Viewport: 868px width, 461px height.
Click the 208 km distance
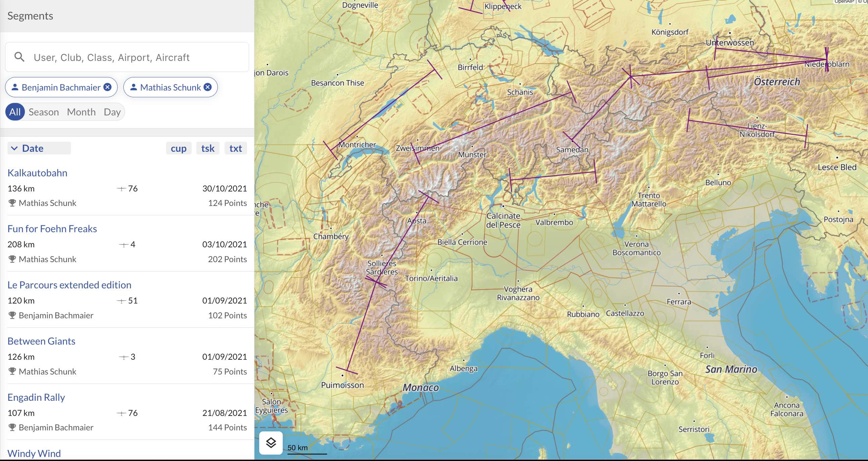[21, 245]
